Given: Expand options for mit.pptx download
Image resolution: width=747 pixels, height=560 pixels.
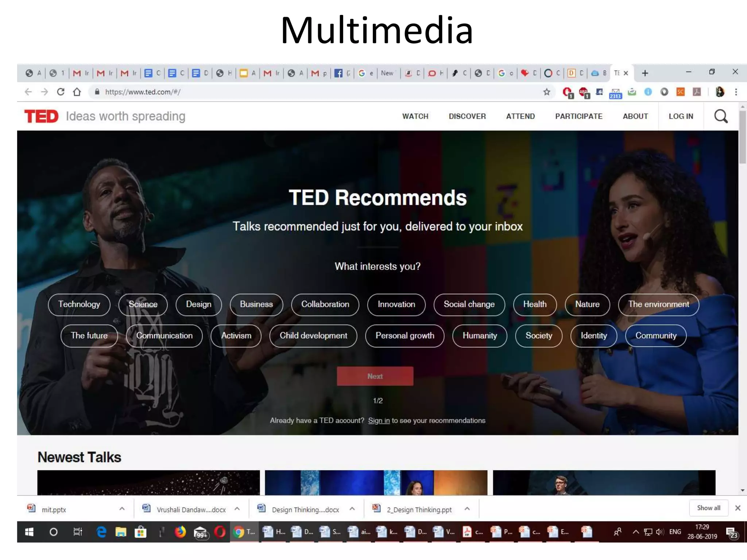Looking at the screenshot, I should (122, 509).
